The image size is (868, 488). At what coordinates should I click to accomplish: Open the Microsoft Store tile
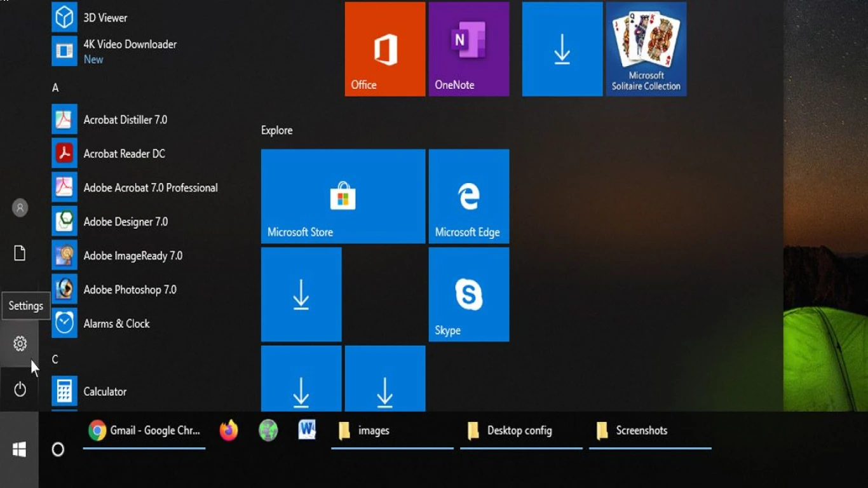tap(343, 196)
